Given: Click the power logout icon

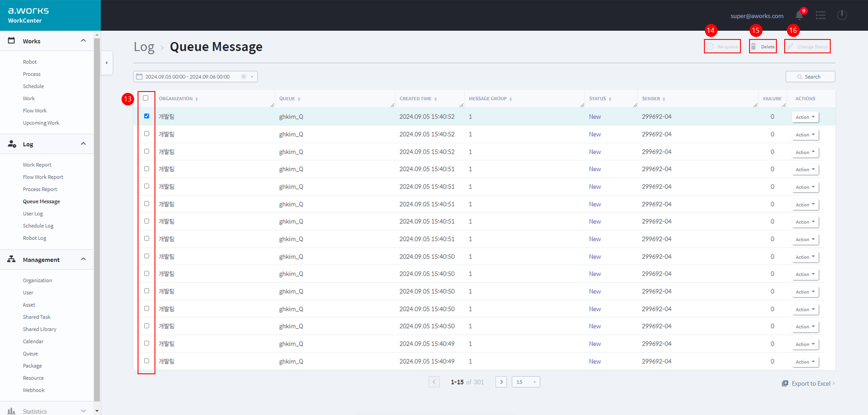Looking at the screenshot, I should tap(842, 15).
